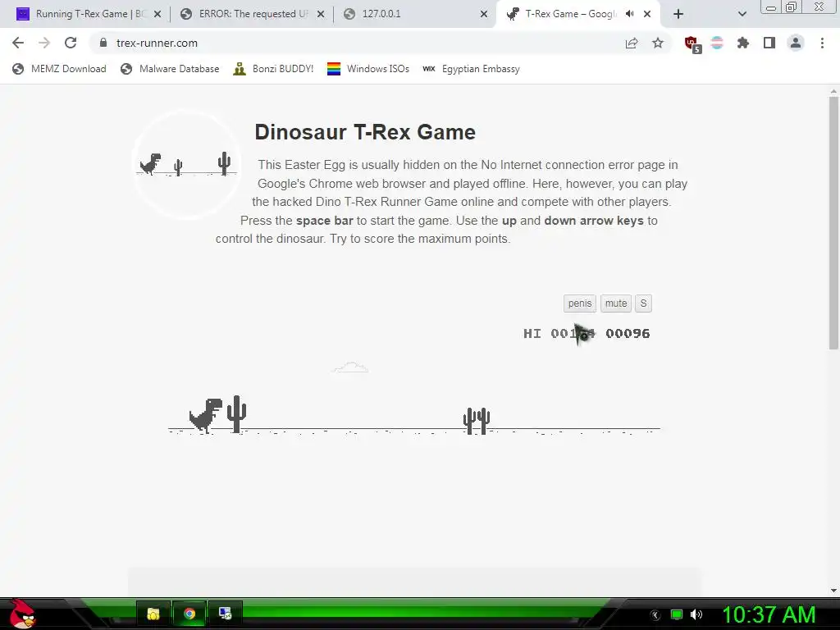This screenshot has height=630, width=840.
Task: Open the user profile avatar
Action: (796, 43)
